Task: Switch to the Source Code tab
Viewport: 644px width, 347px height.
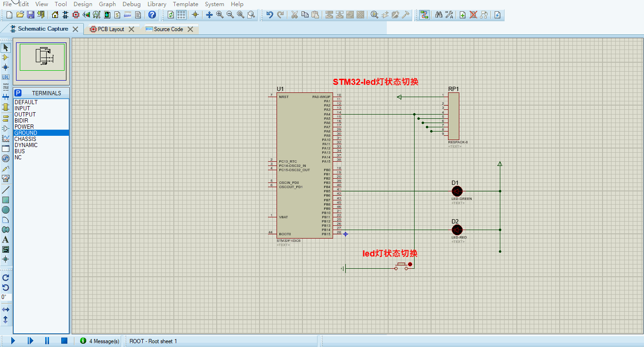Action: pyautogui.click(x=168, y=29)
